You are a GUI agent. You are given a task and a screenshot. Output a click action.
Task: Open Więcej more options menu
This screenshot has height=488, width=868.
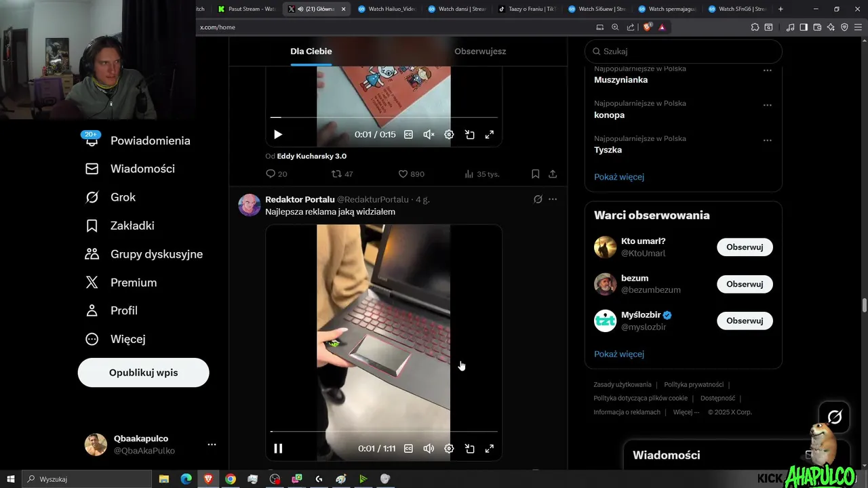[x=115, y=339]
